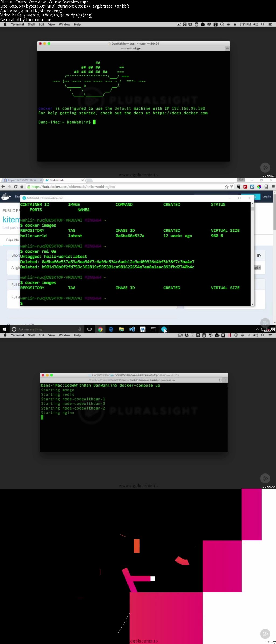Click the red Flipboard extension icon

(245, 187)
